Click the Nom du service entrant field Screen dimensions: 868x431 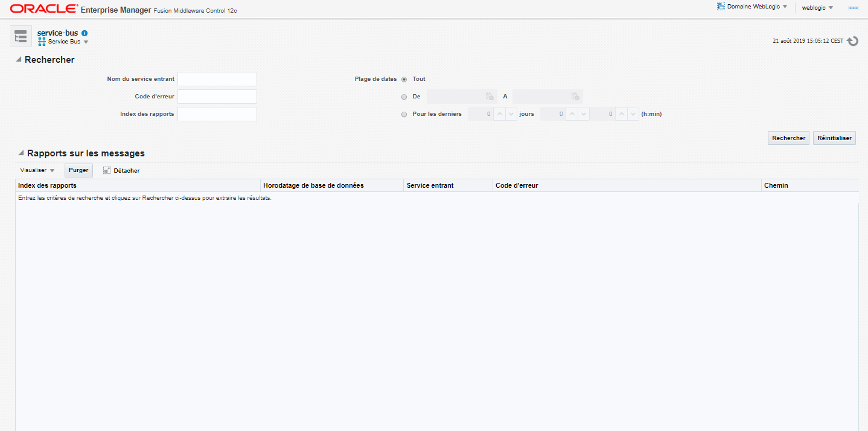[217, 79]
